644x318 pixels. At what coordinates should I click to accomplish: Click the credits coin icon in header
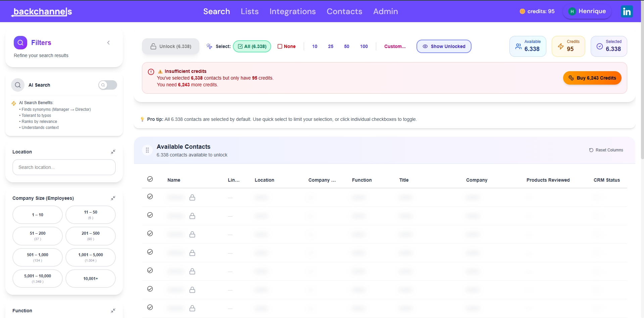point(522,11)
